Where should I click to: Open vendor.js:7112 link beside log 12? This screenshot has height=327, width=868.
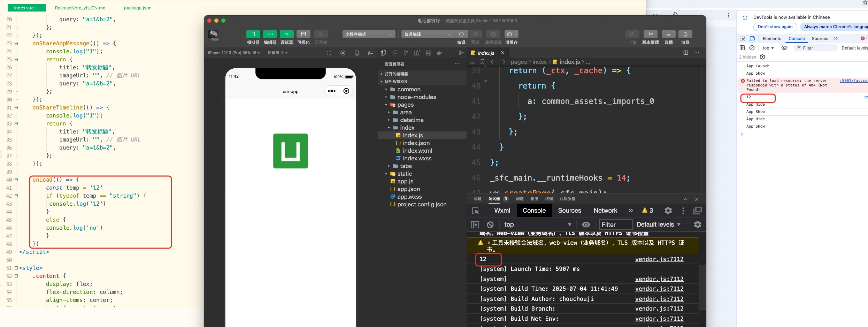(659, 259)
